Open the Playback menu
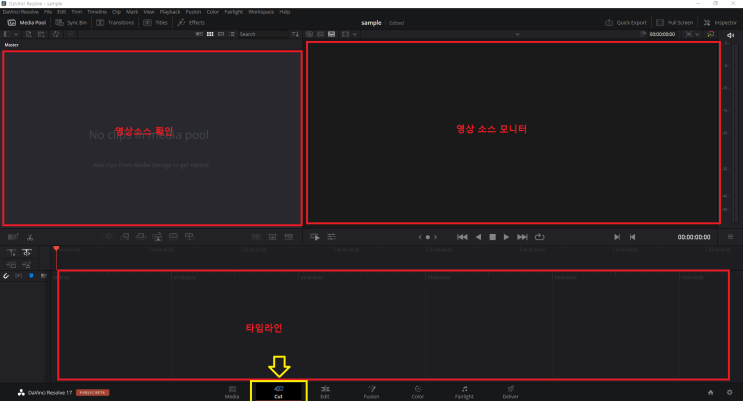The width and height of the screenshot is (743, 401). pyautogui.click(x=170, y=12)
